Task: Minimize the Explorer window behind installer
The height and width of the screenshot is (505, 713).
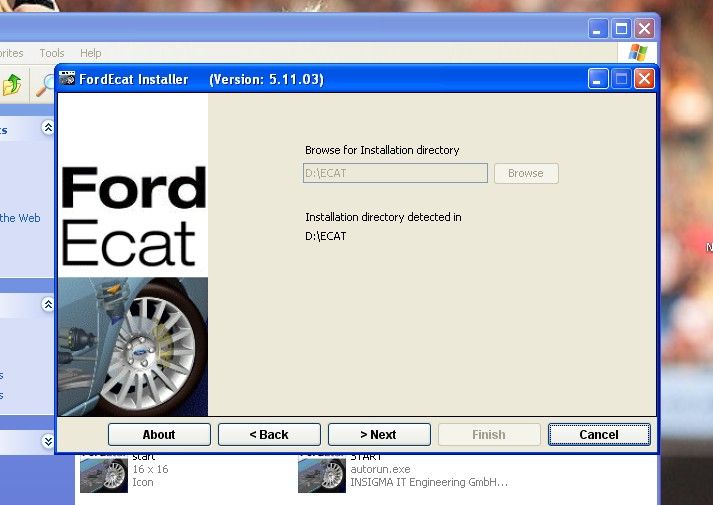Action: (x=598, y=29)
